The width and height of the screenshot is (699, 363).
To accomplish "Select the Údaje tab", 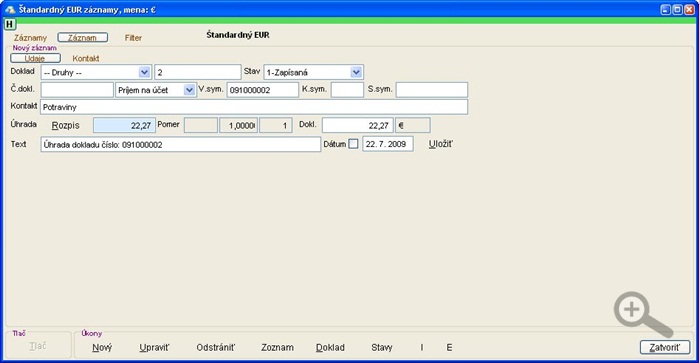I will (35, 58).
